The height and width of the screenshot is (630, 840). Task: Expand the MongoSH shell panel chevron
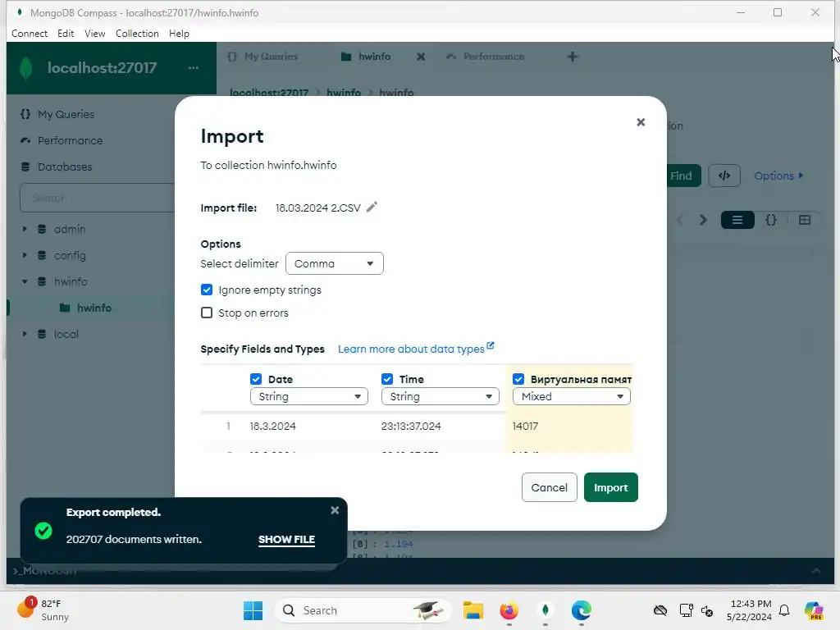tap(815, 571)
